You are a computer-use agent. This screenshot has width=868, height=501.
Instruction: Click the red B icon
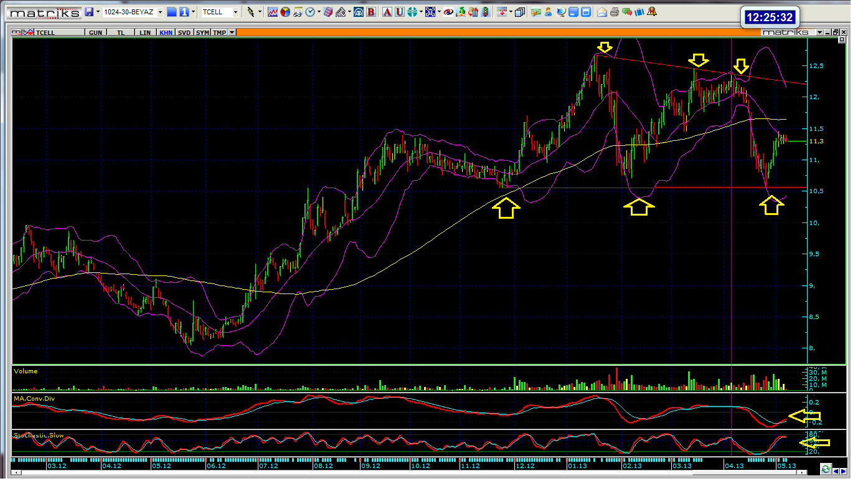[x=371, y=12]
